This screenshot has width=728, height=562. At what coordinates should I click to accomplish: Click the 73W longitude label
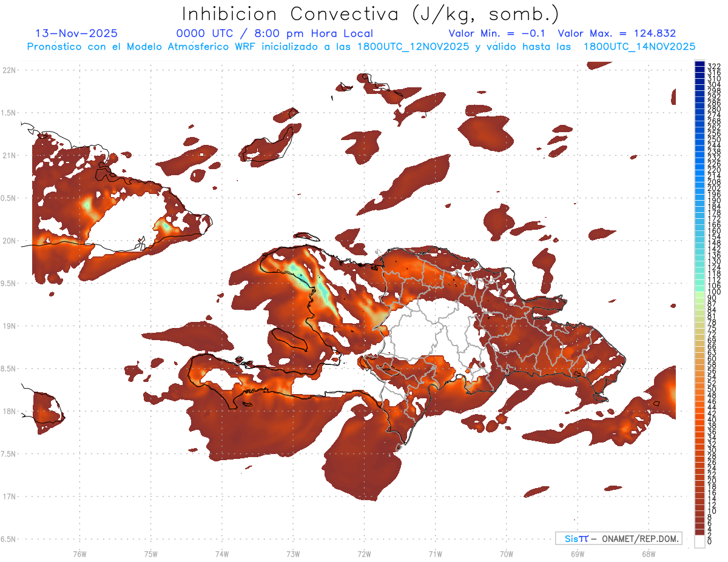click(x=293, y=554)
